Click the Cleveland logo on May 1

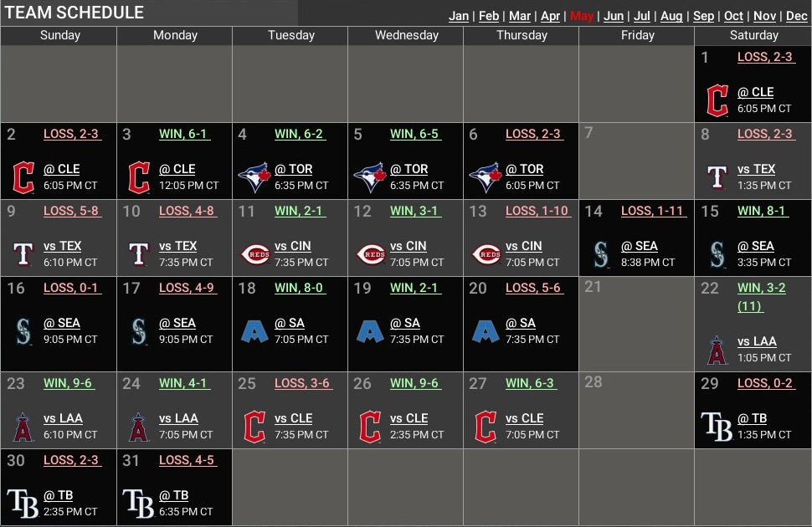[x=717, y=100]
